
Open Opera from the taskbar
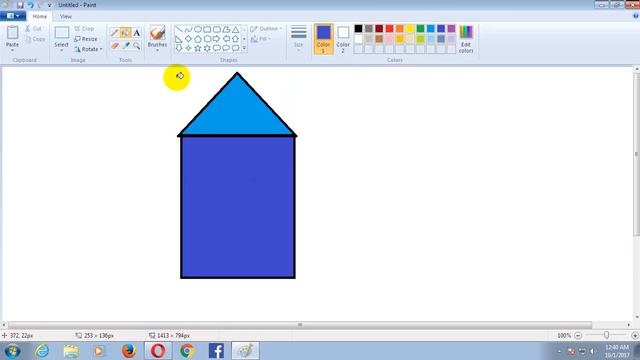[x=158, y=351]
